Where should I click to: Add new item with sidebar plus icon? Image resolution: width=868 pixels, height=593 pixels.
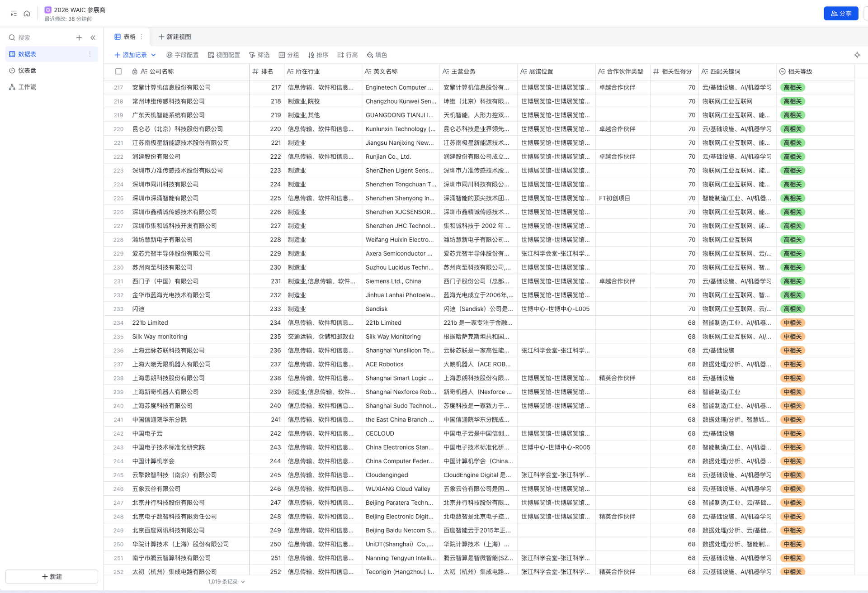coord(79,38)
